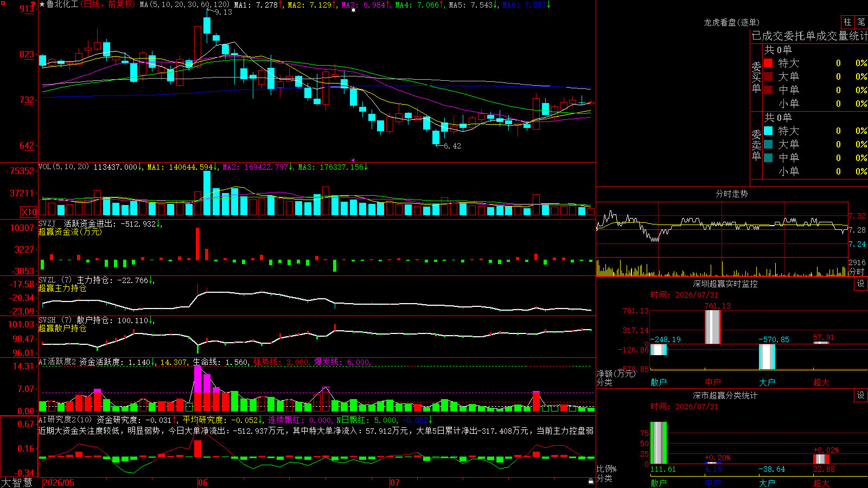This screenshot has width=868, height=488.
Task: Click the dark red 中单 buy-order swatch
Action: pos(768,89)
